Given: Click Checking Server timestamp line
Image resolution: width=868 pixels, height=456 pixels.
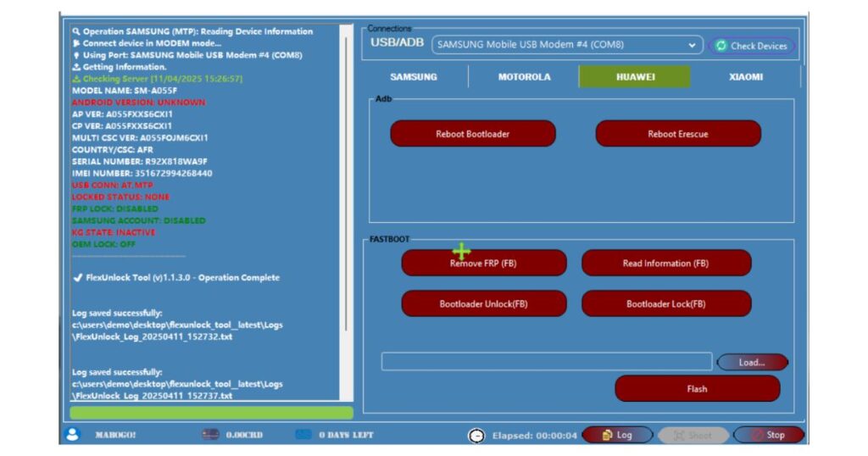Looking at the screenshot, I should 157,79.
